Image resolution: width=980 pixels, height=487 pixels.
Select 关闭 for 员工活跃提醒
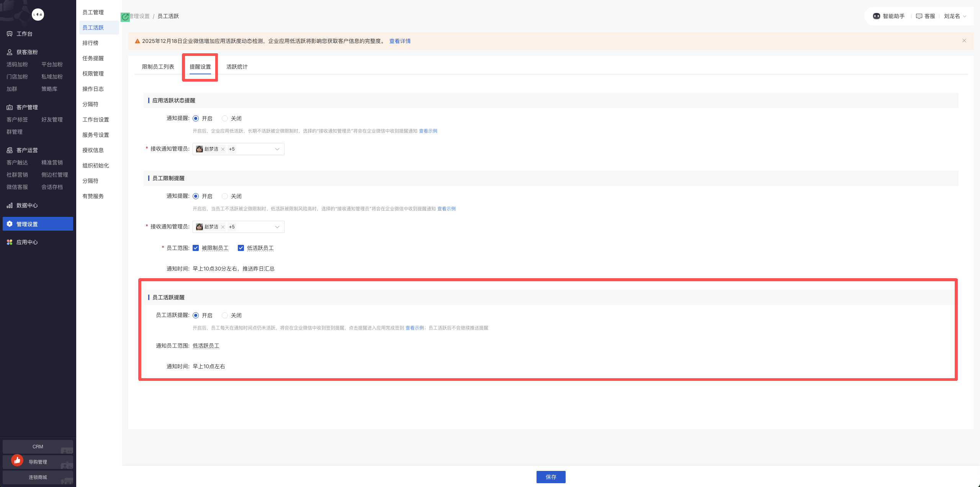click(x=225, y=315)
